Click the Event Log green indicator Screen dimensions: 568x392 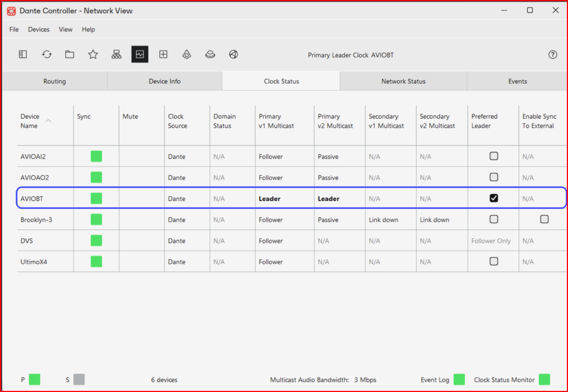pyautogui.click(x=459, y=379)
